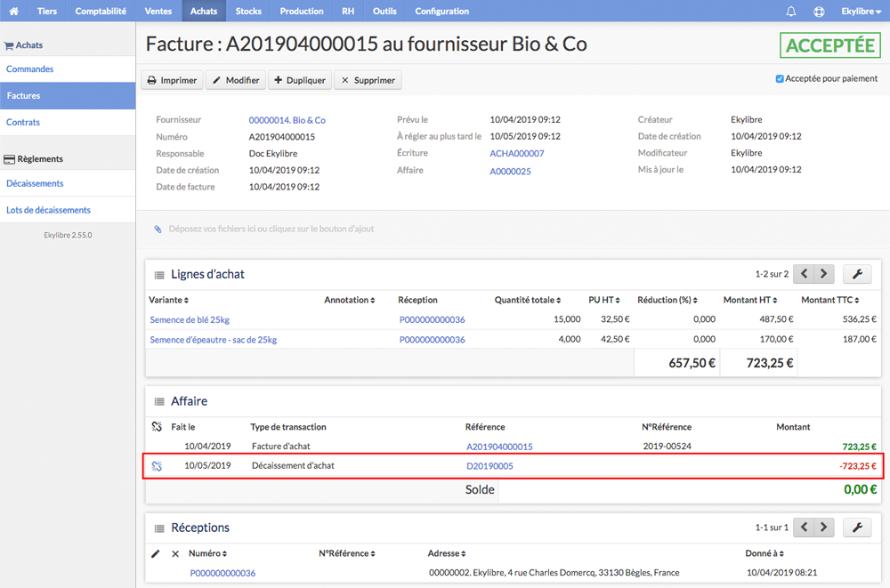Unlink the Décaissement d'achat transaction

click(157, 466)
